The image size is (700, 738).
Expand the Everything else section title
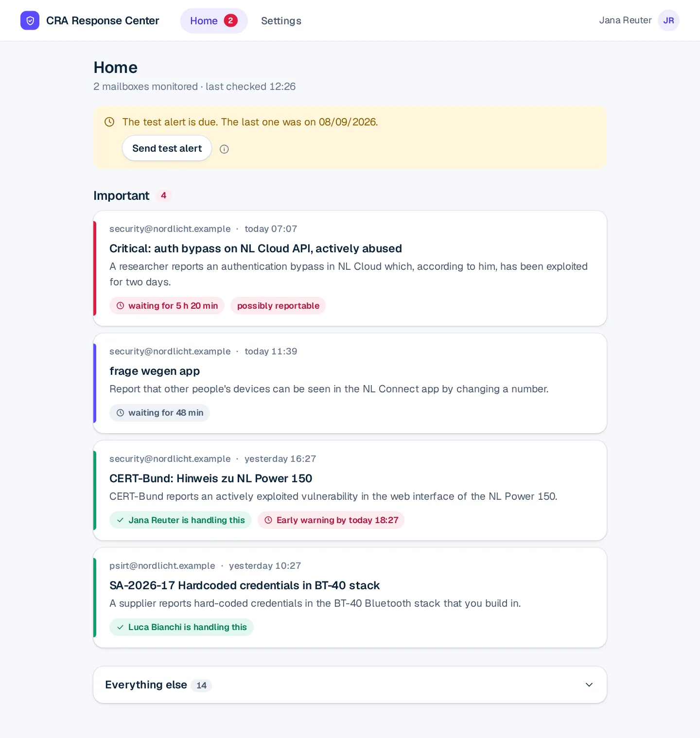click(146, 685)
